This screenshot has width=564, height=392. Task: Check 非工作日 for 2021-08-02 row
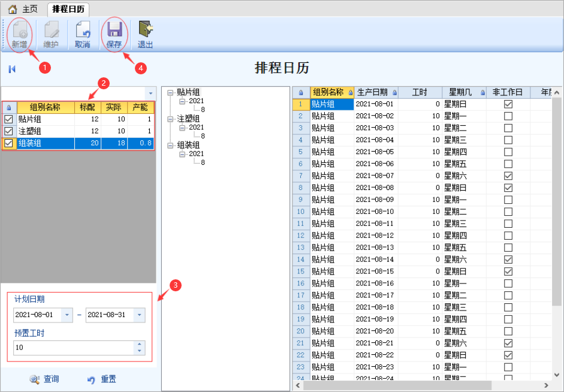tap(508, 116)
